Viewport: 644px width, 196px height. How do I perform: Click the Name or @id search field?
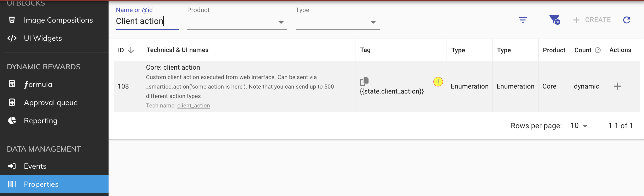(x=147, y=21)
